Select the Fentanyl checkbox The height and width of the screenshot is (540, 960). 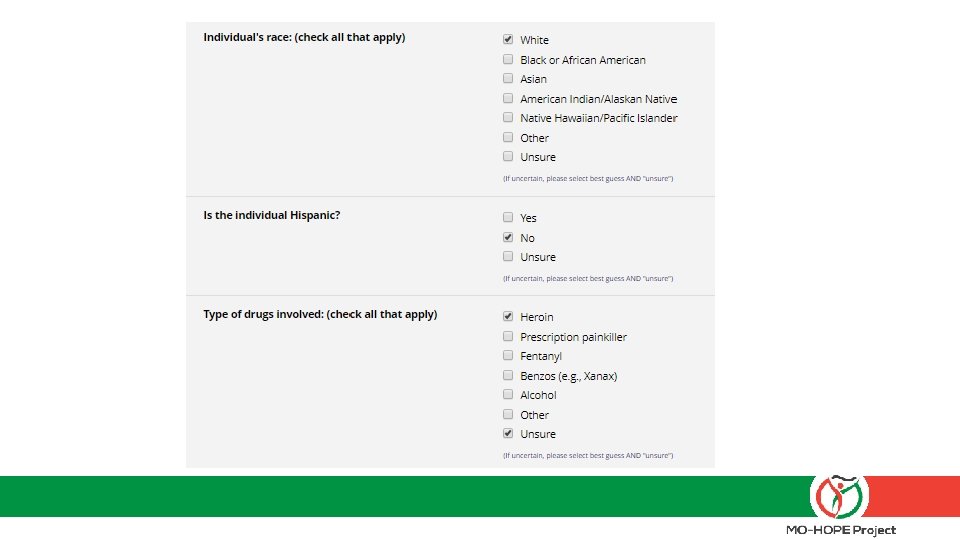click(508, 355)
